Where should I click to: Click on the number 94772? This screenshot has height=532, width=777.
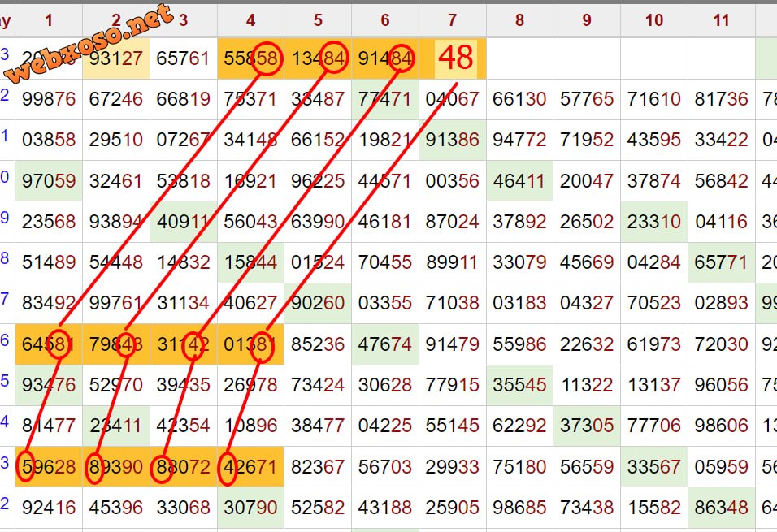[x=519, y=141]
